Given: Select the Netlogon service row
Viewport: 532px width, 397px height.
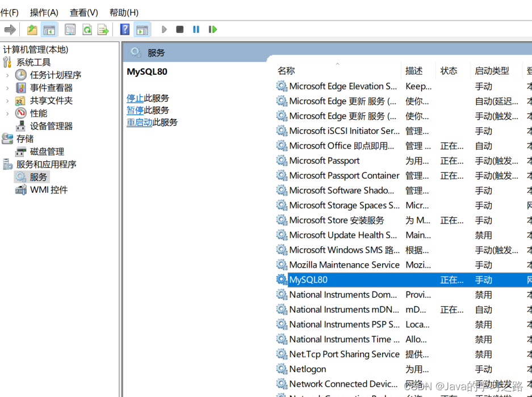Looking at the screenshot, I should (x=404, y=369).
